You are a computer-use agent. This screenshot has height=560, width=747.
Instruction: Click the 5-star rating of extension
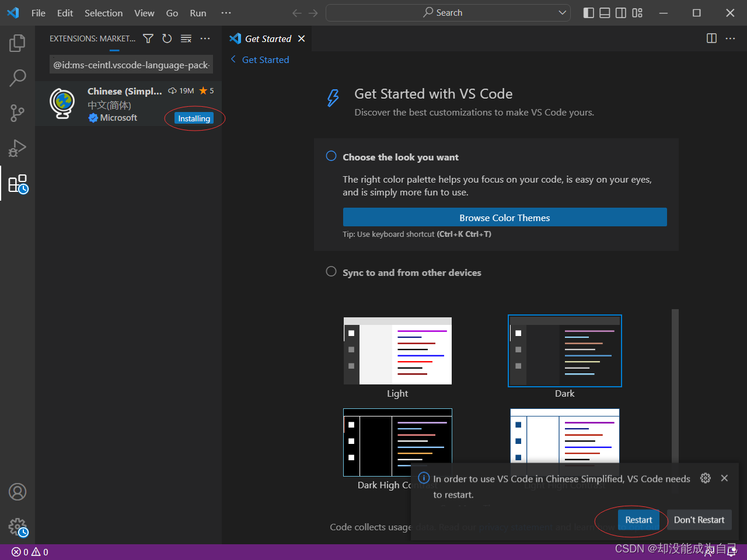[207, 91]
